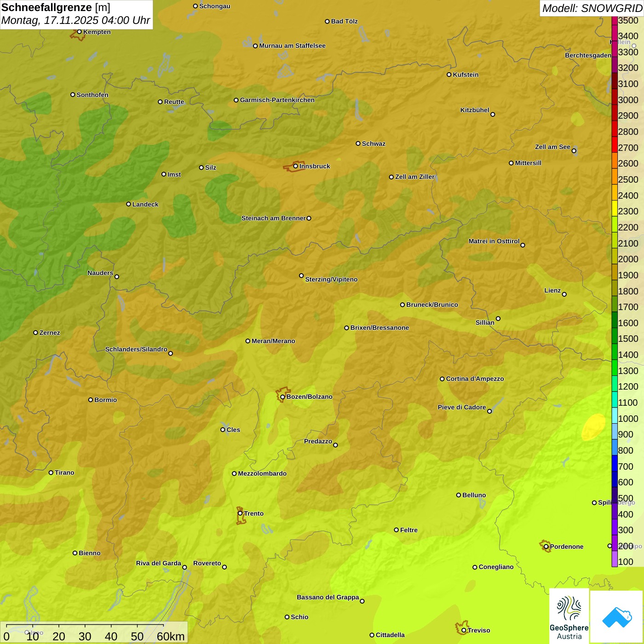Select the Sillian map label

[485, 322]
